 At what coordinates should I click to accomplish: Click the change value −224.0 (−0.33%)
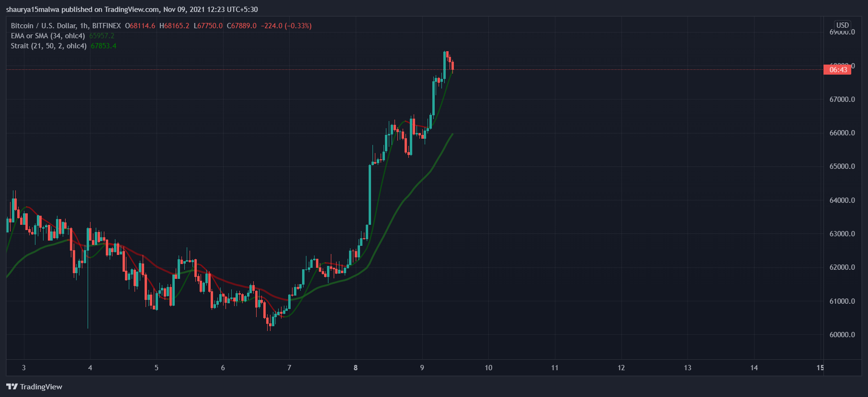pyautogui.click(x=286, y=26)
